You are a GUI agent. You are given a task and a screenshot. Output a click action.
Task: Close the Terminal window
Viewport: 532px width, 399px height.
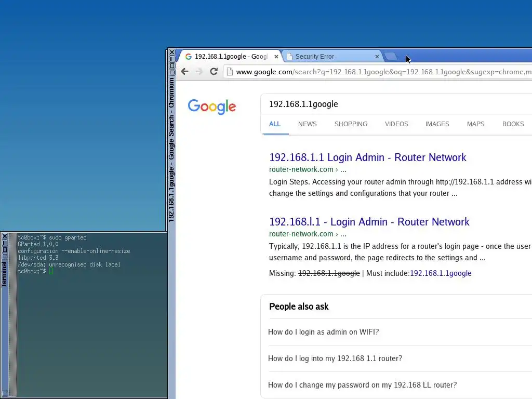pos(4,236)
